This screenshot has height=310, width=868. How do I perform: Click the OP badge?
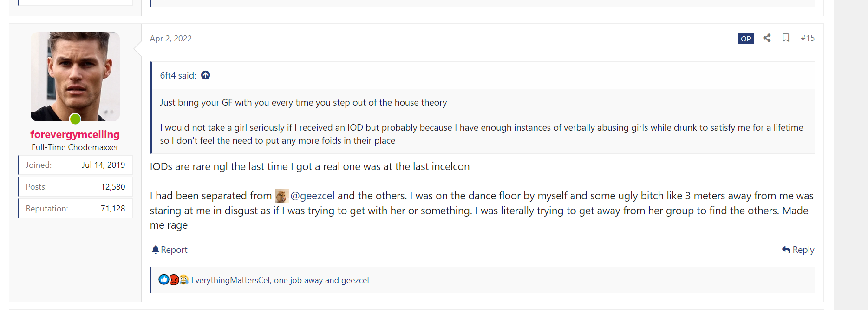pyautogui.click(x=745, y=39)
